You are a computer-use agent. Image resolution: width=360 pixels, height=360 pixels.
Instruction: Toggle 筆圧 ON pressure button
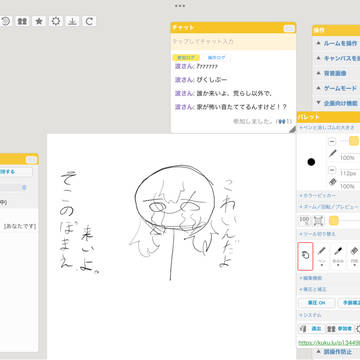coord(317,303)
